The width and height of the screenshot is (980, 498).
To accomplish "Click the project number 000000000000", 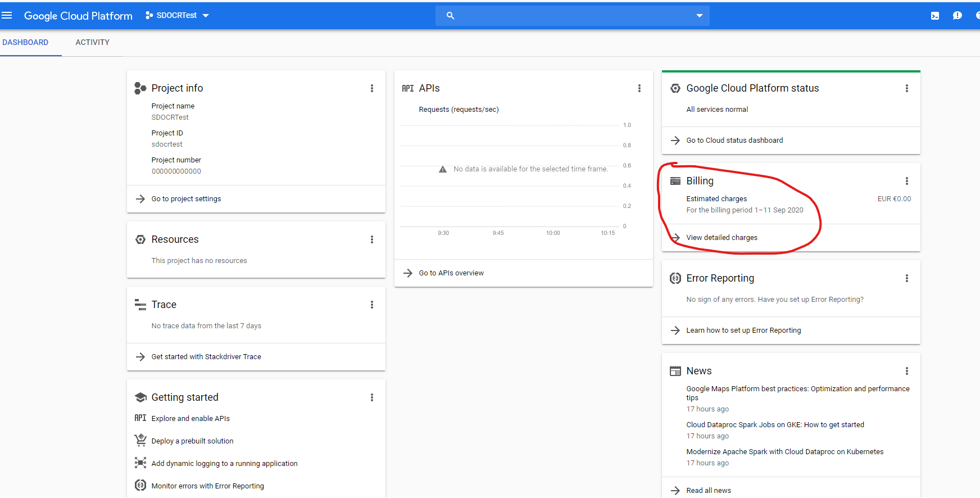I will coord(176,171).
